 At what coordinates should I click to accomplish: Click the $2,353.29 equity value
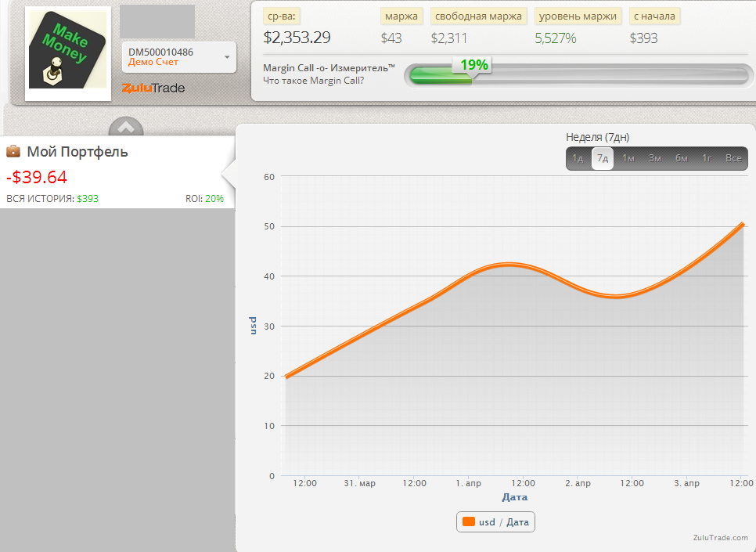pyautogui.click(x=297, y=38)
